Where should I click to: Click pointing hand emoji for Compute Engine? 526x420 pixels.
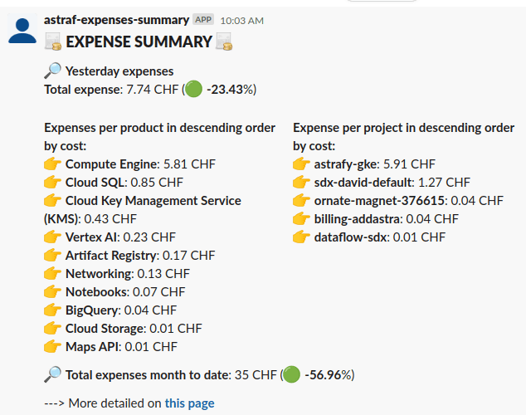52,164
